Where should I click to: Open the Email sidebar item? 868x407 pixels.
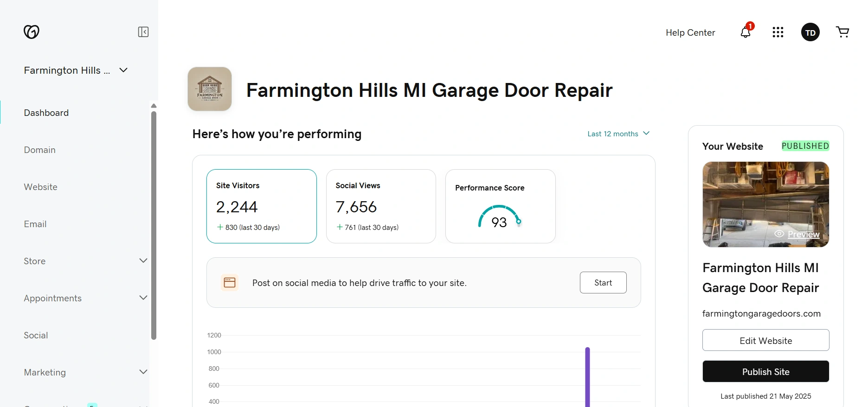pos(35,224)
